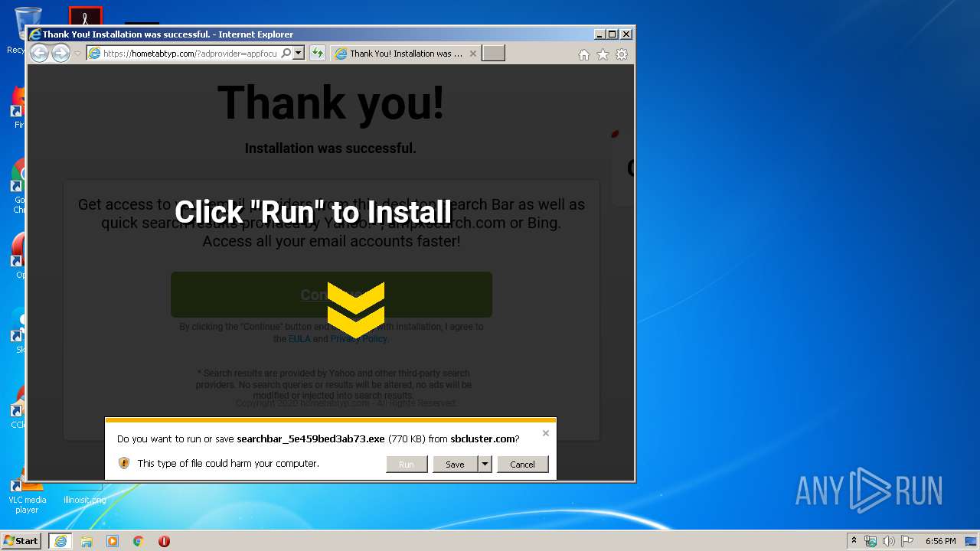
Task: Open Favorites star in IE
Action: tap(603, 54)
